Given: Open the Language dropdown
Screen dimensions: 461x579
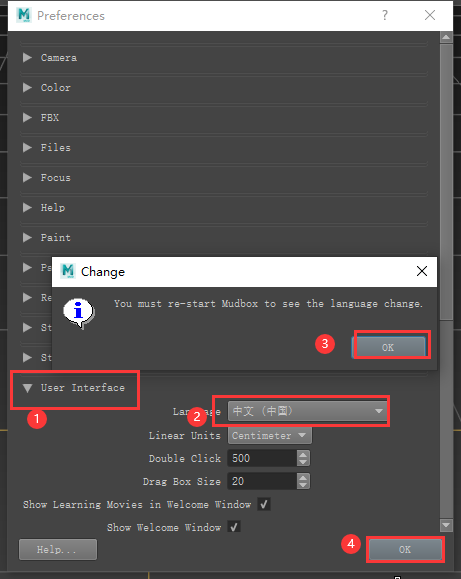Looking at the screenshot, I should 307,411.
